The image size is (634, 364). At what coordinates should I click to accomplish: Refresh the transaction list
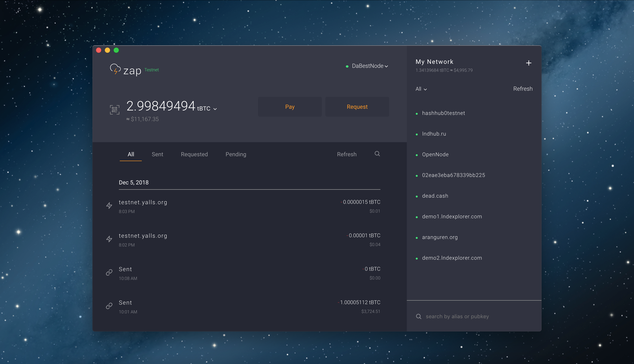[347, 154]
